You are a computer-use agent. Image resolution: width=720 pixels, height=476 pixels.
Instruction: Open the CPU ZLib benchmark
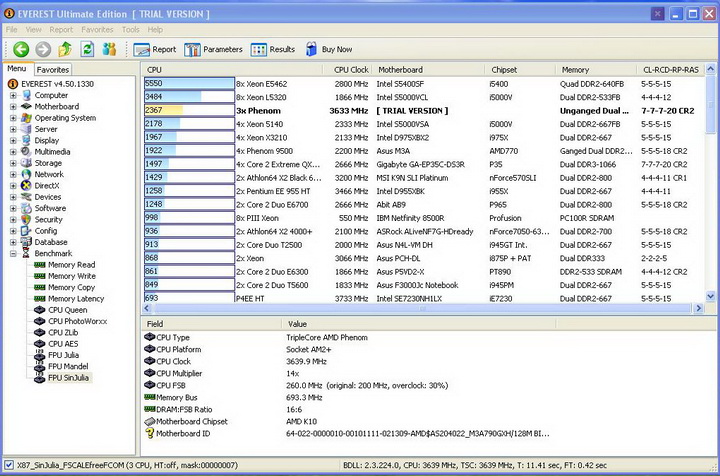[x=63, y=332]
